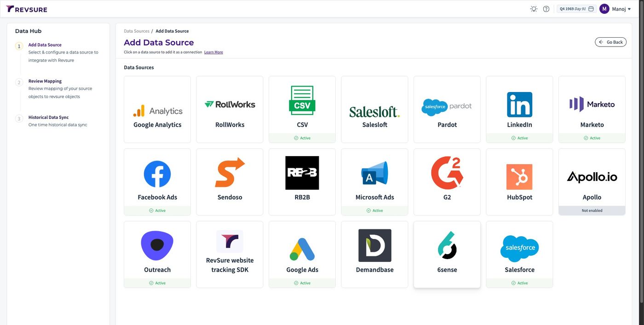Click step number 1 circle
Image resolution: width=644 pixels, height=325 pixels.
point(19,46)
